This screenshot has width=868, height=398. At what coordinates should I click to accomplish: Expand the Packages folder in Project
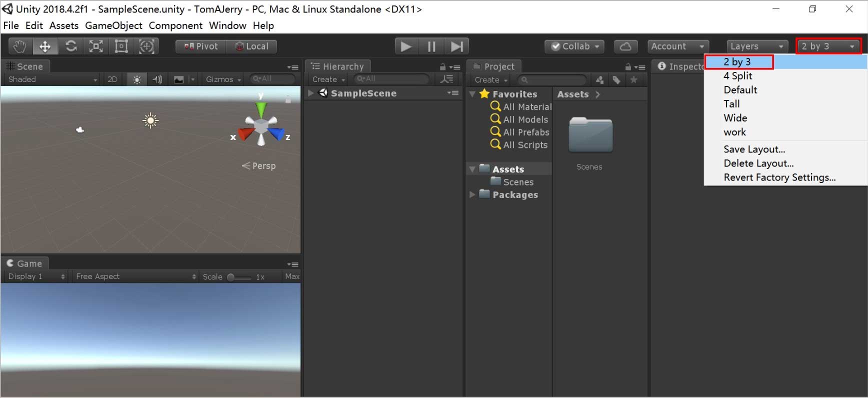pos(472,194)
